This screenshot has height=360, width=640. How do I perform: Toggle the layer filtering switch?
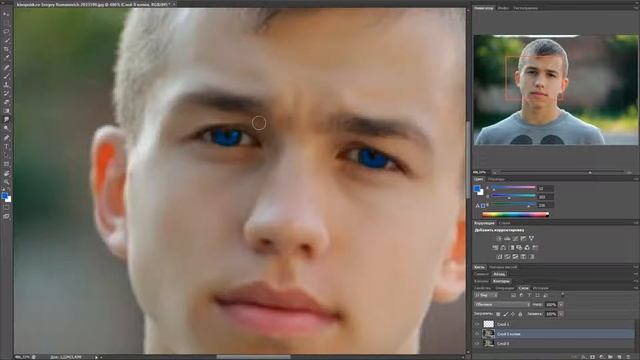tap(562, 294)
